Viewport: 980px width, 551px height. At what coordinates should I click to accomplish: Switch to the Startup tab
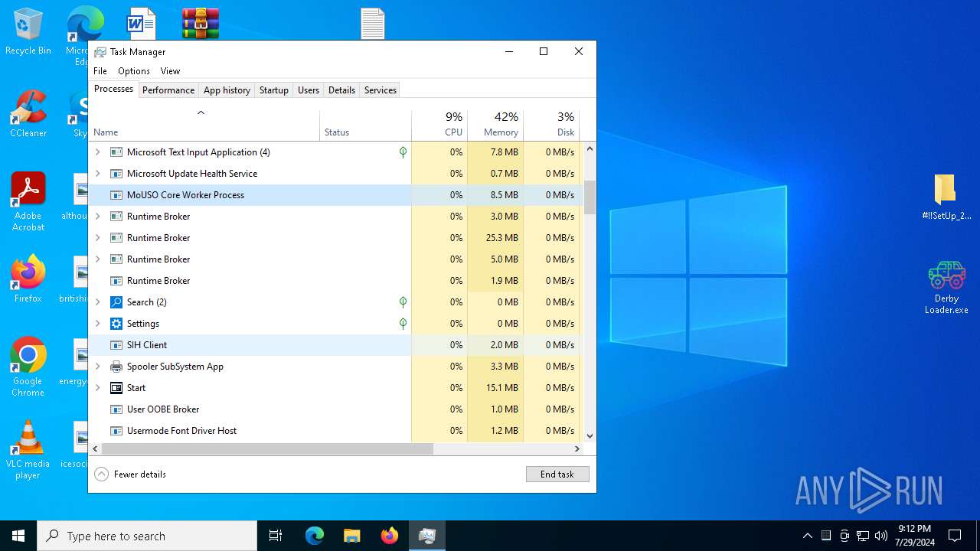(x=274, y=90)
